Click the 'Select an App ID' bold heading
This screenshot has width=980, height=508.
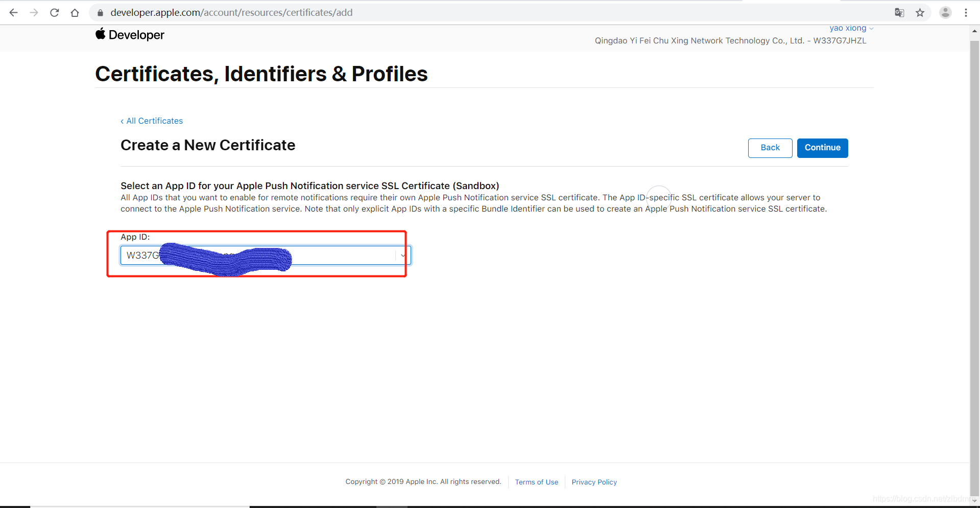click(310, 186)
